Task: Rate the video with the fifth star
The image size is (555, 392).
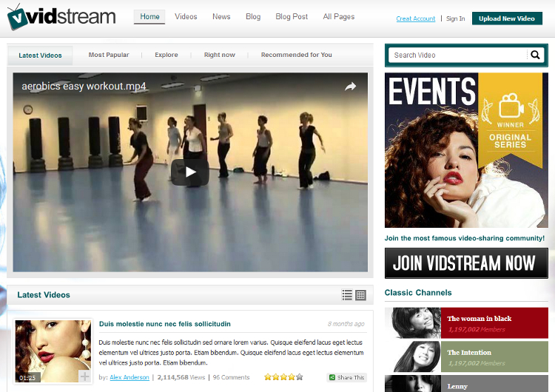Action: click(300, 377)
